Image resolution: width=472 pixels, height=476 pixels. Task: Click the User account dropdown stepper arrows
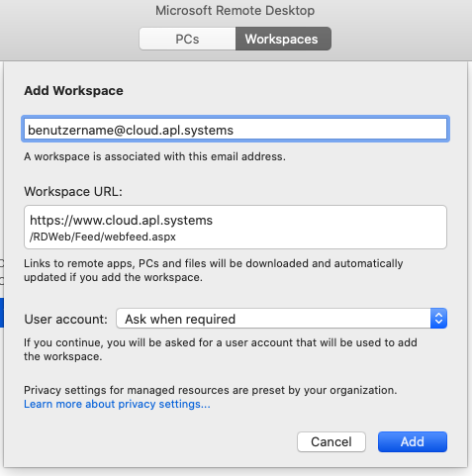coord(438,319)
